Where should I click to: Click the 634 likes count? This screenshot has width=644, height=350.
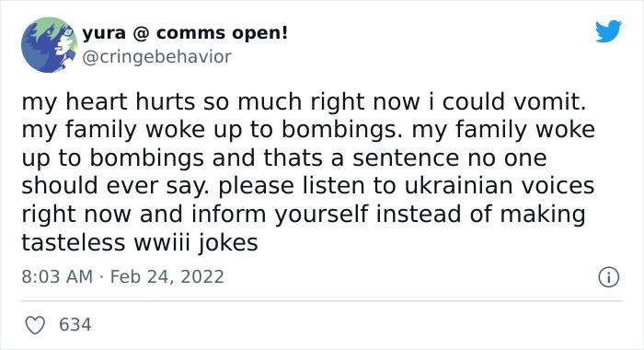(75, 325)
